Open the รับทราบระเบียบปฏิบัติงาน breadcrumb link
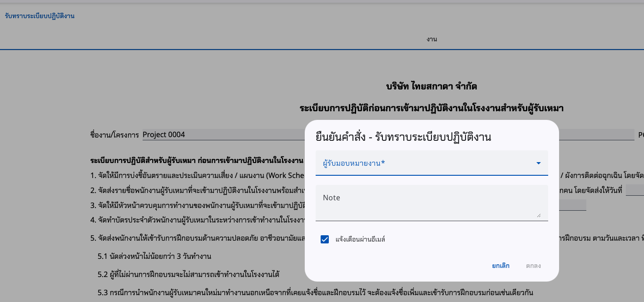The image size is (644, 302). (x=40, y=15)
